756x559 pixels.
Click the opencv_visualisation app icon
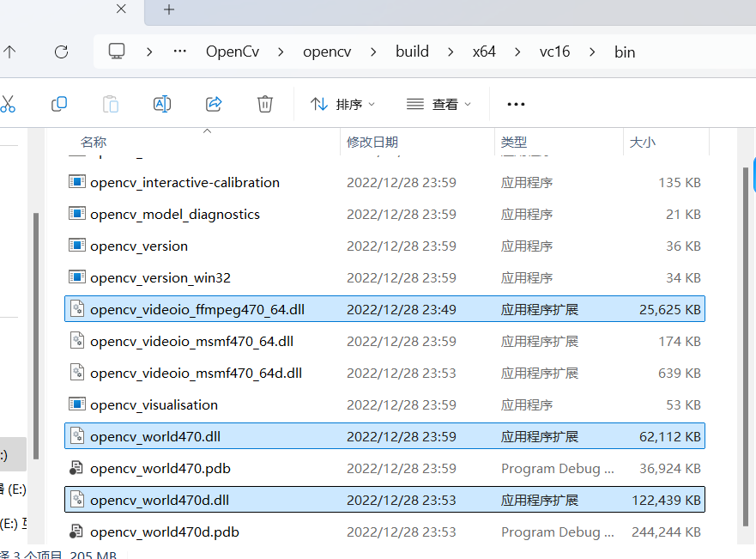77,404
